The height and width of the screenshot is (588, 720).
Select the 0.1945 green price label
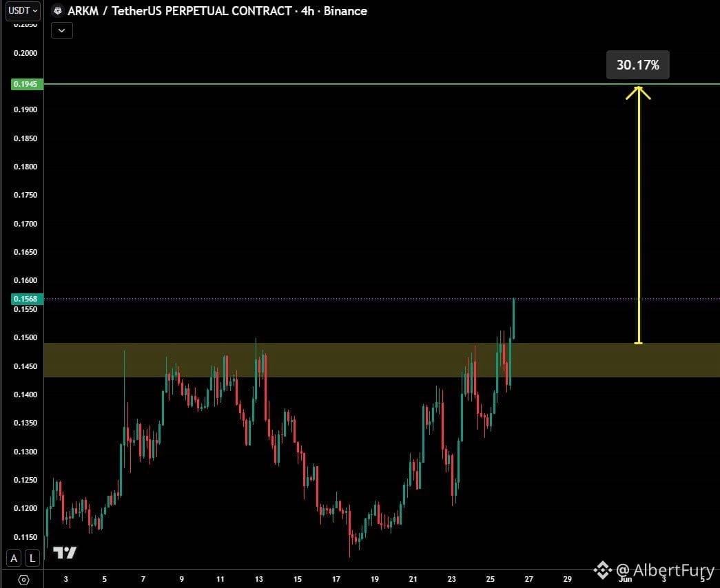click(27, 84)
